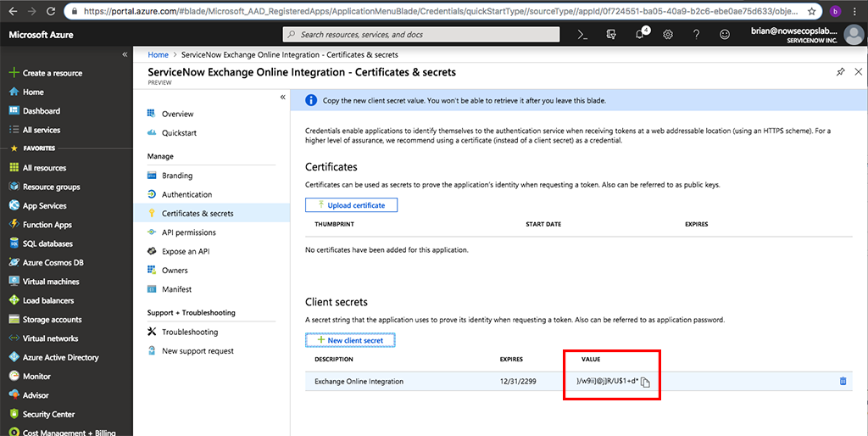The height and width of the screenshot is (436, 868).
Task: Collapse the left Azure sidebar
Action: 125,54
